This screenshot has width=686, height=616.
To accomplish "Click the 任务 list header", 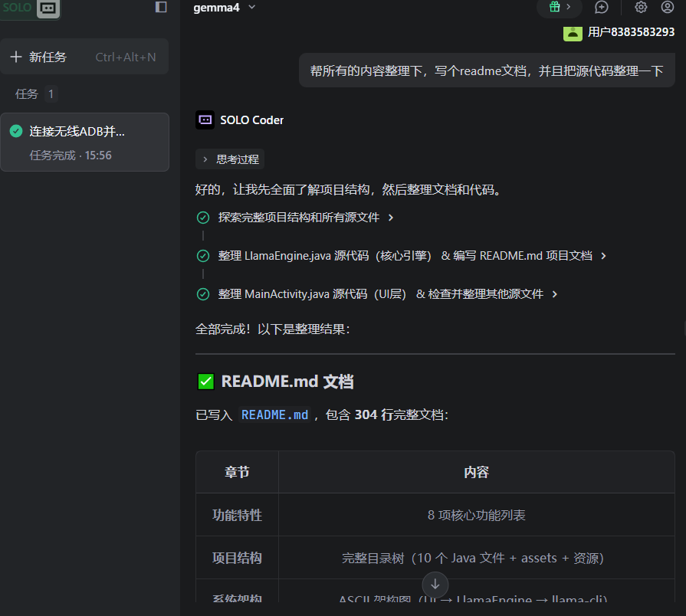I will (28, 94).
